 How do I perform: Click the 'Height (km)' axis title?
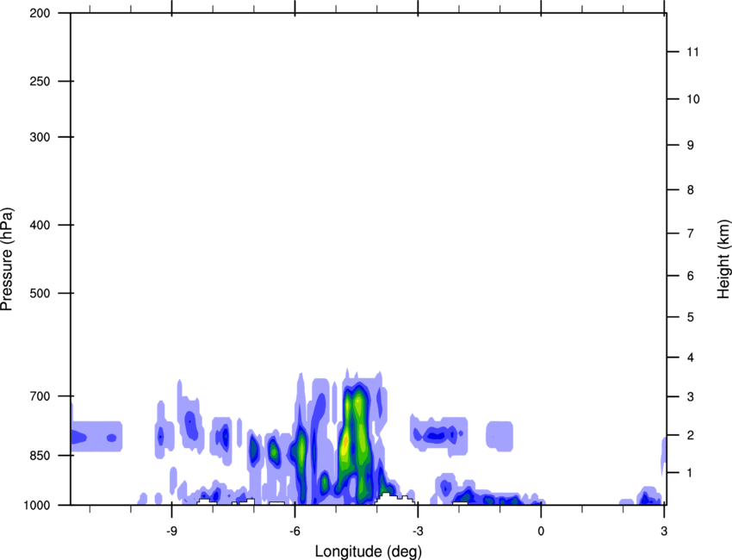[x=723, y=258]
